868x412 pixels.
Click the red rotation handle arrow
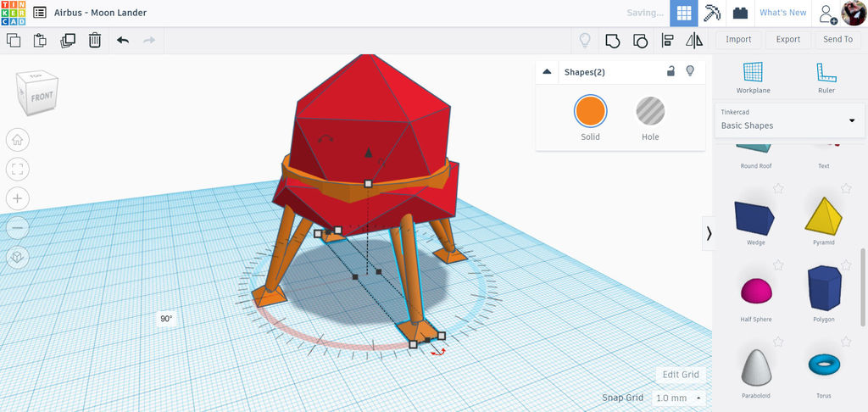coord(438,351)
